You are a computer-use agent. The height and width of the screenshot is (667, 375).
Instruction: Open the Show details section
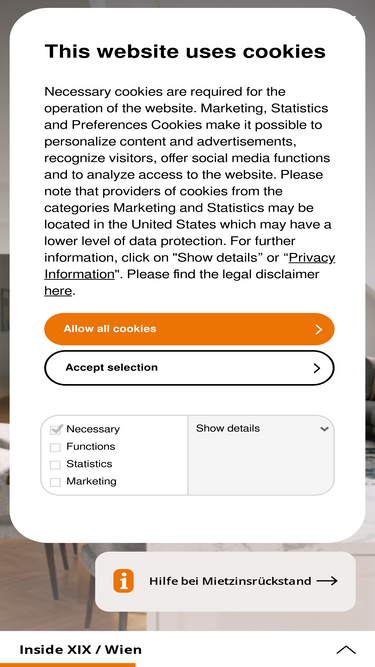click(x=261, y=428)
